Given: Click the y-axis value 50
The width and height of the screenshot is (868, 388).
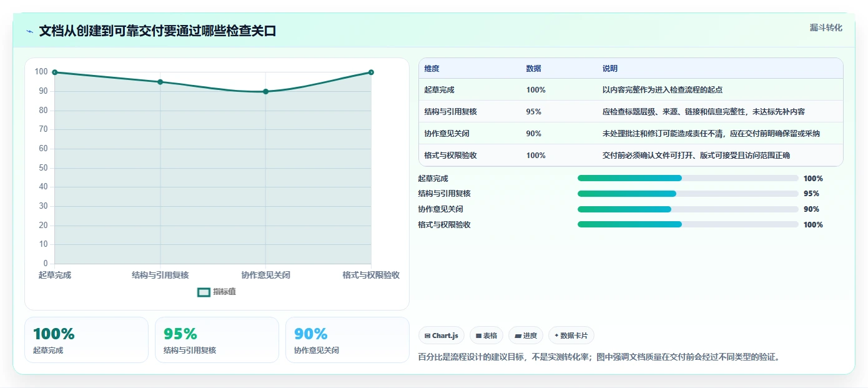Looking at the screenshot, I should click(x=42, y=168).
